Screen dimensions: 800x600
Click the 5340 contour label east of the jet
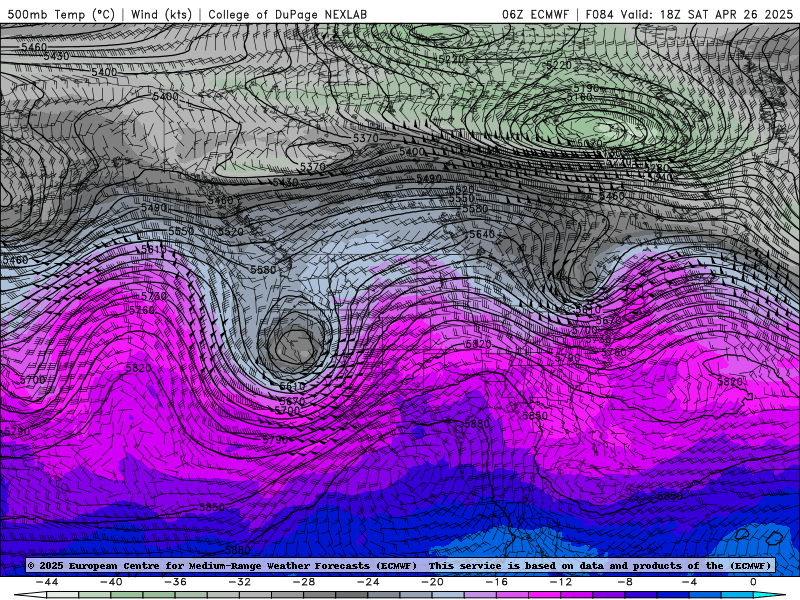coord(661,177)
